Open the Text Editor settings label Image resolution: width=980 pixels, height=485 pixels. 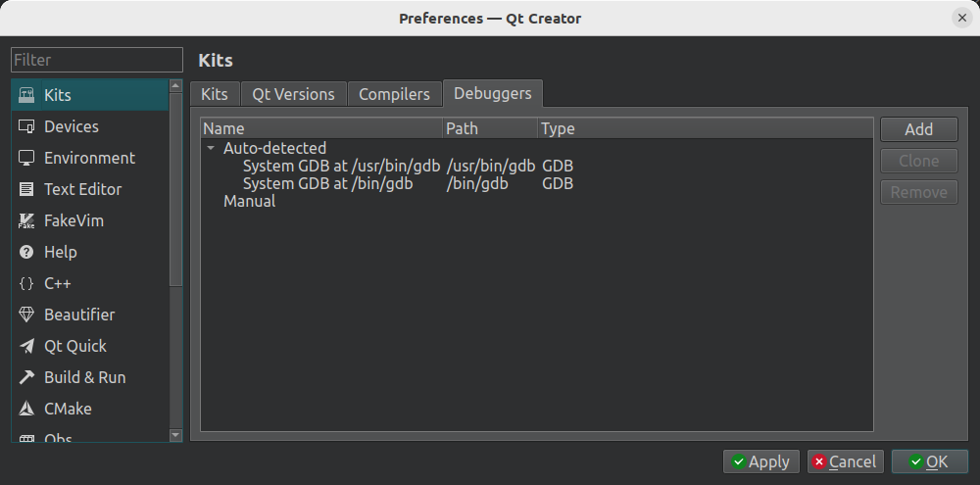[82, 189]
